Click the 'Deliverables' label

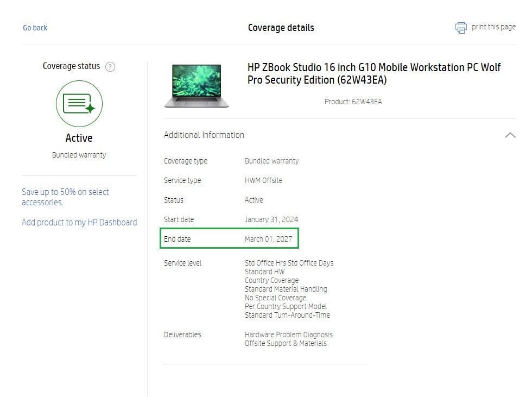click(x=182, y=335)
